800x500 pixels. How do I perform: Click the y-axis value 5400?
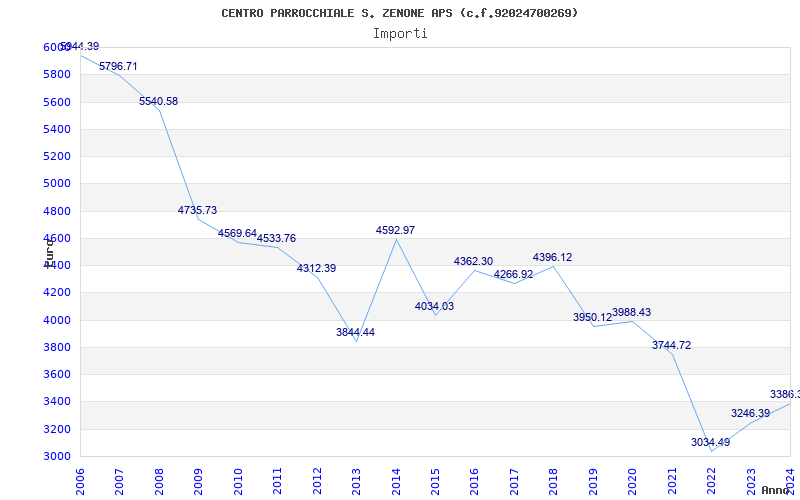[57, 129]
